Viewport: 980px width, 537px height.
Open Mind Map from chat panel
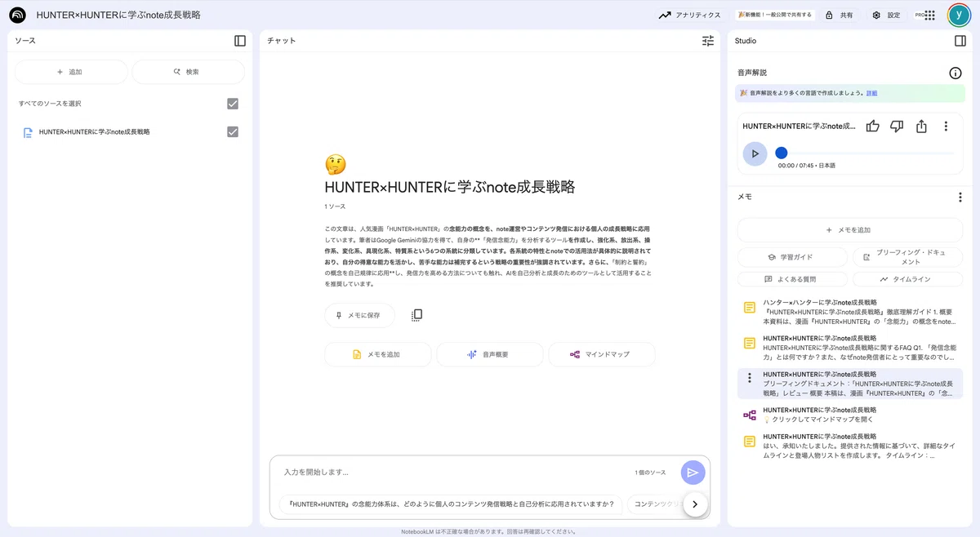pos(601,354)
